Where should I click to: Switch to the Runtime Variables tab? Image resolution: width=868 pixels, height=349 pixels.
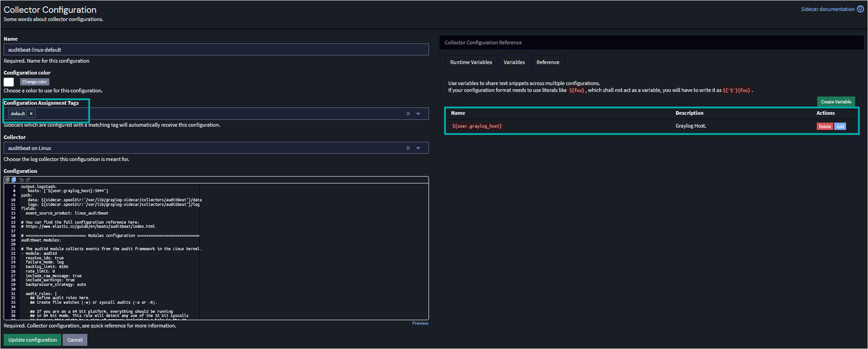[x=471, y=62]
